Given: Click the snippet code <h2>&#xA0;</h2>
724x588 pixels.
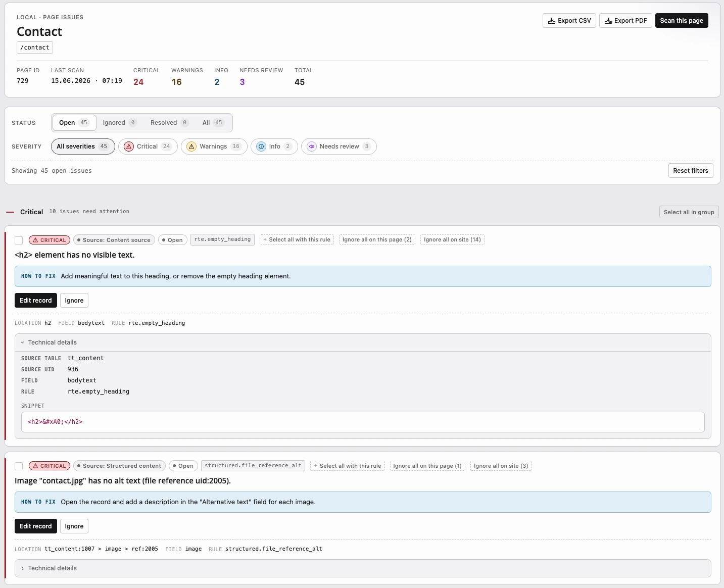Looking at the screenshot, I should click(x=55, y=422).
